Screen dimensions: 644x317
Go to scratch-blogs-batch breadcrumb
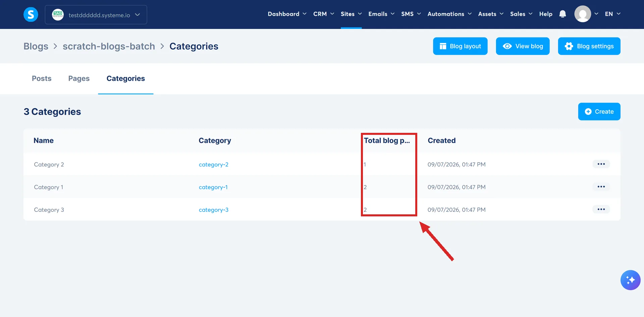(109, 46)
